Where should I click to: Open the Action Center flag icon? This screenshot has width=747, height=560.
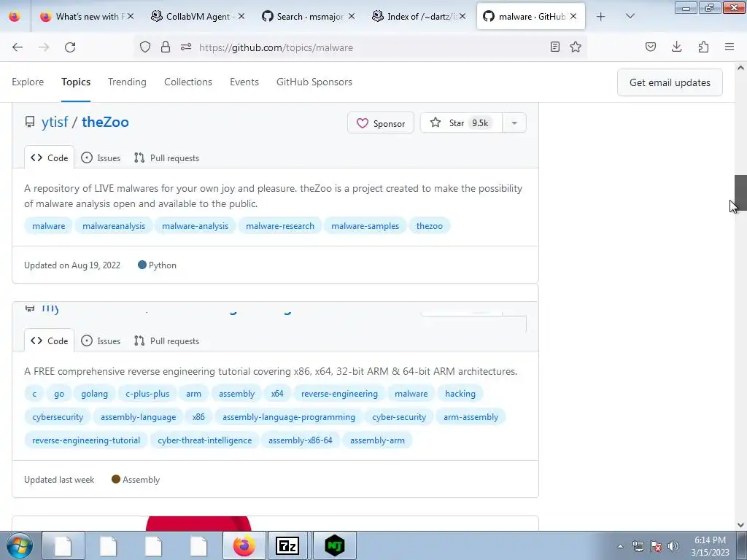656,546
